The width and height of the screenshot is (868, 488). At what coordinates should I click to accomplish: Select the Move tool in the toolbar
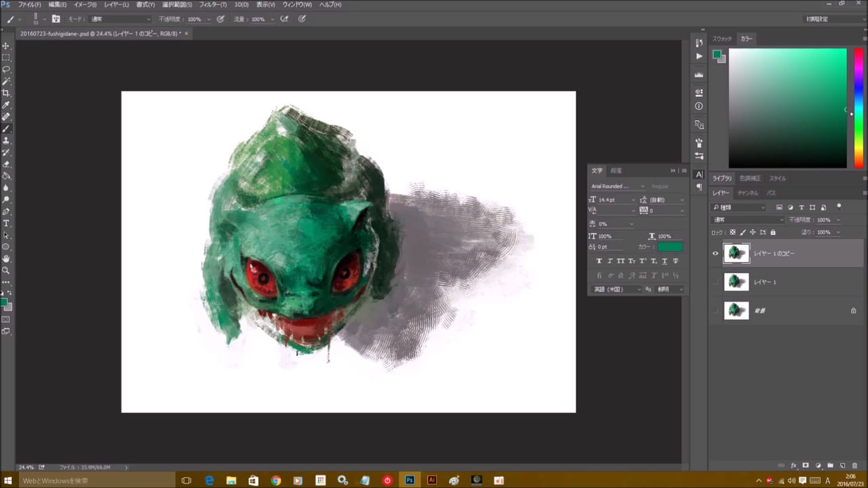pos(6,46)
